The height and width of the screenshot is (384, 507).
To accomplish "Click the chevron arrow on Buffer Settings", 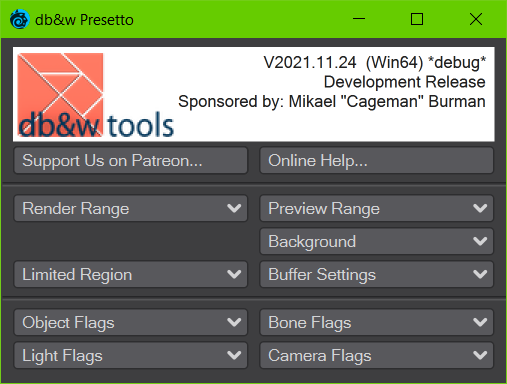I will [480, 274].
